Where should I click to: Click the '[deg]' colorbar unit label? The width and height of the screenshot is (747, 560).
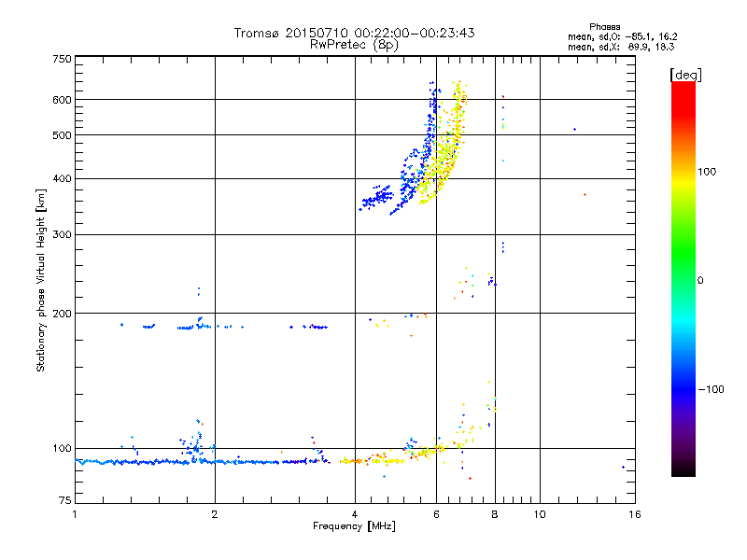(685, 75)
